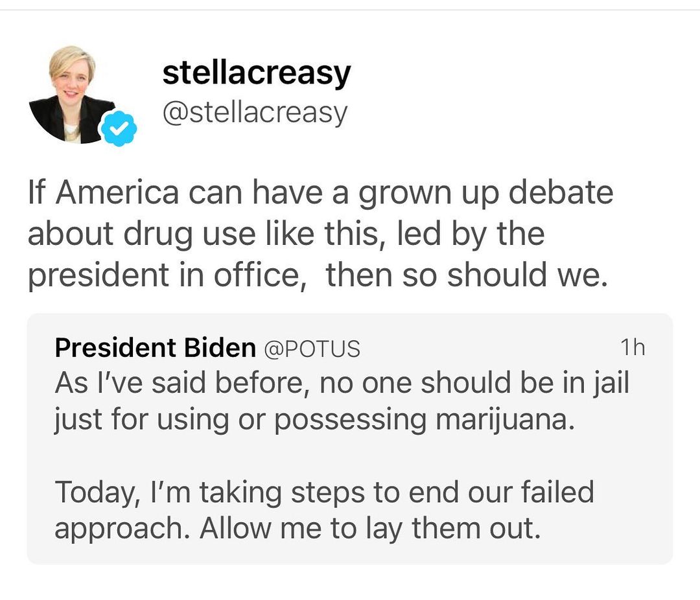
Task: Click the "just for using or possessing" line
Action: tap(315, 420)
